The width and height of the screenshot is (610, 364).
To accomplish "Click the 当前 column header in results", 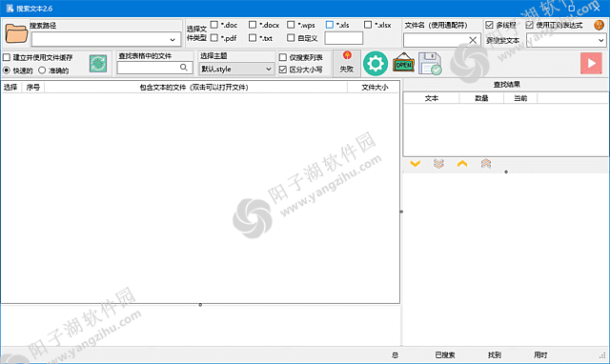I will pyautogui.click(x=520, y=98).
